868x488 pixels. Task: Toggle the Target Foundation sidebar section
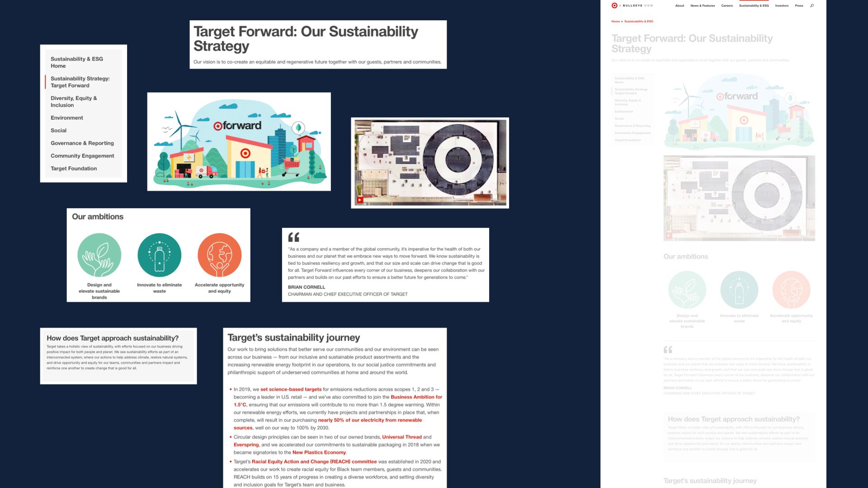pos(73,168)
